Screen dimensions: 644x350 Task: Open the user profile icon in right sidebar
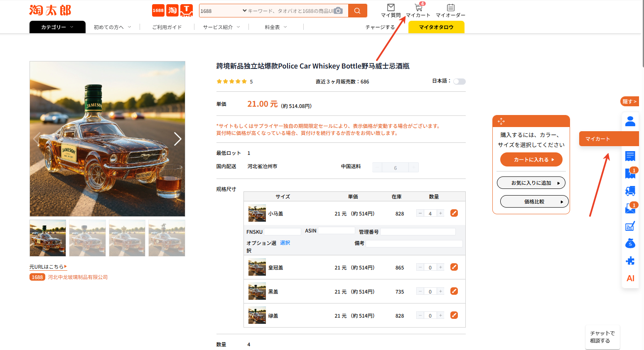point(630,121)
